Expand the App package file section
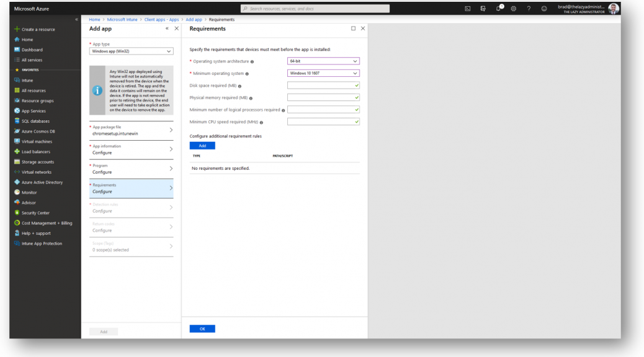This screenshot has height=357, width=644. click(132, 131)
